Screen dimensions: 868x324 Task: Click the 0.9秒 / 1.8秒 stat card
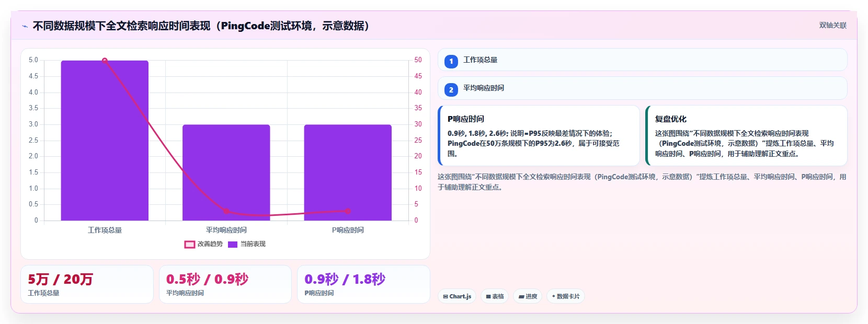click(x=363, y=284)
